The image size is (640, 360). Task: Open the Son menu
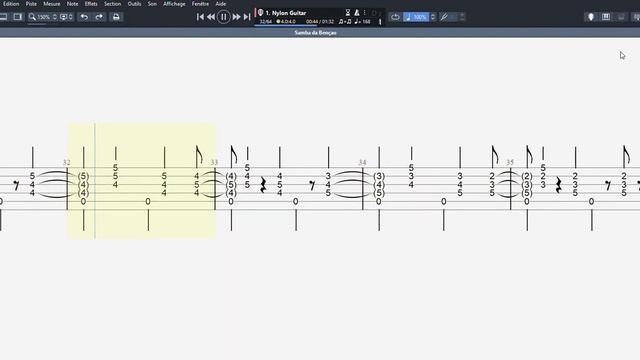pos(152,4)
